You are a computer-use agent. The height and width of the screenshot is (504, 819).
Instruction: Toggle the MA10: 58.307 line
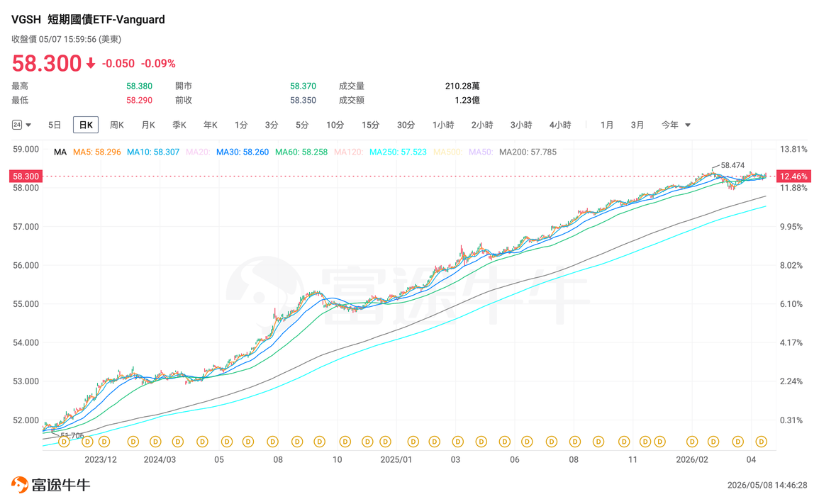point(153,152)
